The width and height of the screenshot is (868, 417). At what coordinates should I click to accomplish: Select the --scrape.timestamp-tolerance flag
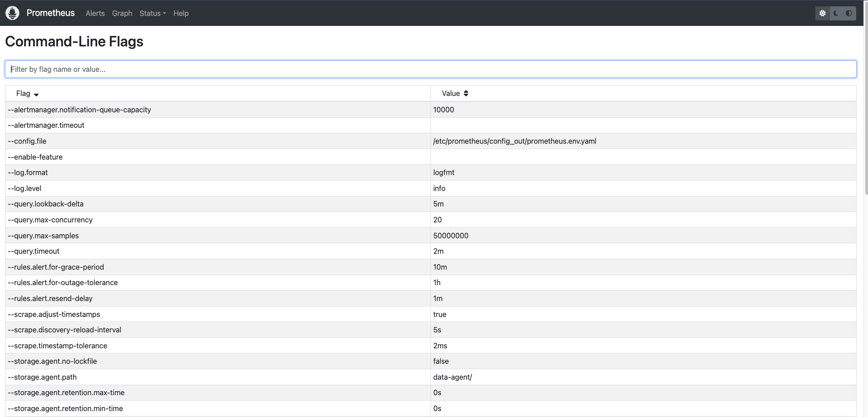coord(57,346)
